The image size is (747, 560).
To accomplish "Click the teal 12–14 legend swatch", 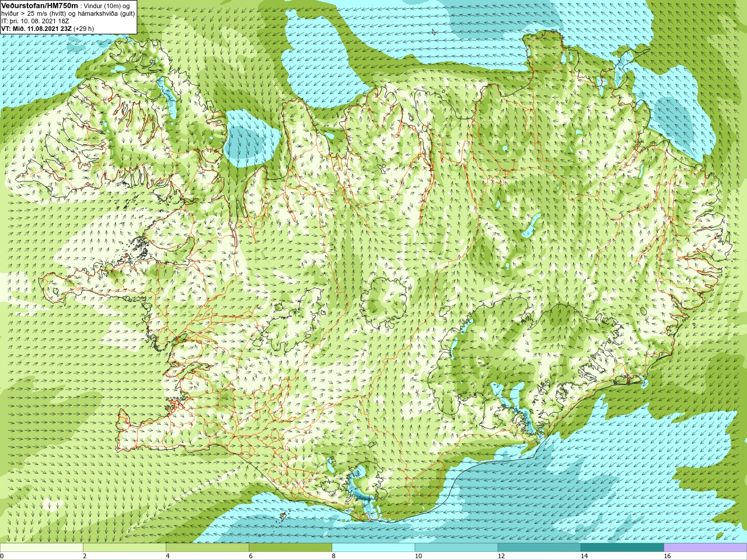I will pos(539,548).
